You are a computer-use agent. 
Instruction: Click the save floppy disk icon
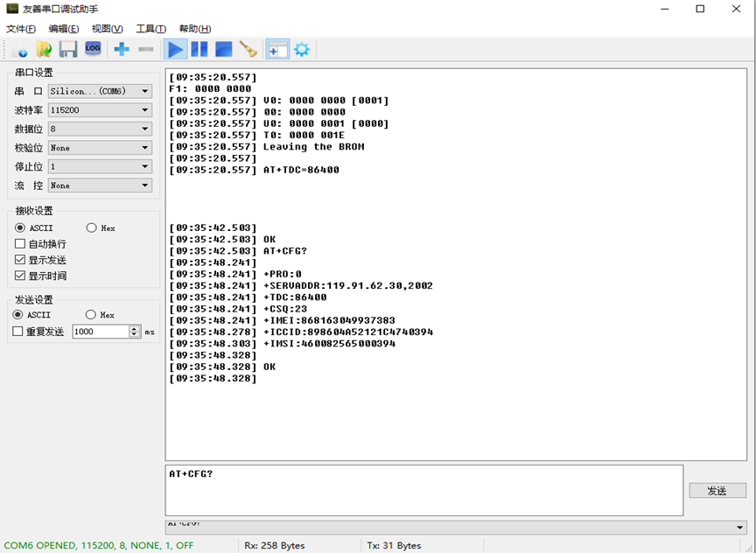coord(68,49)
